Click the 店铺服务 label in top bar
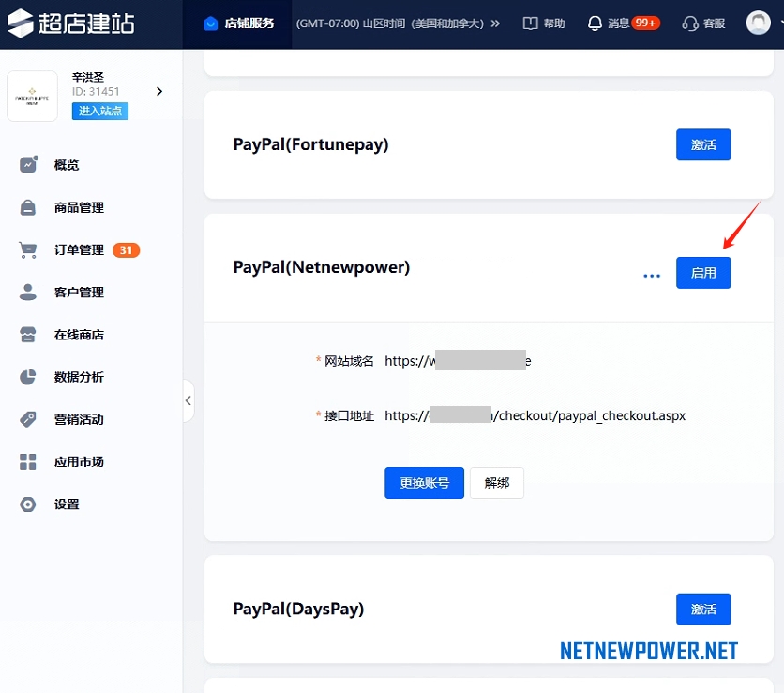Viewport: 784px width, 693px height. tap(249, 23)
